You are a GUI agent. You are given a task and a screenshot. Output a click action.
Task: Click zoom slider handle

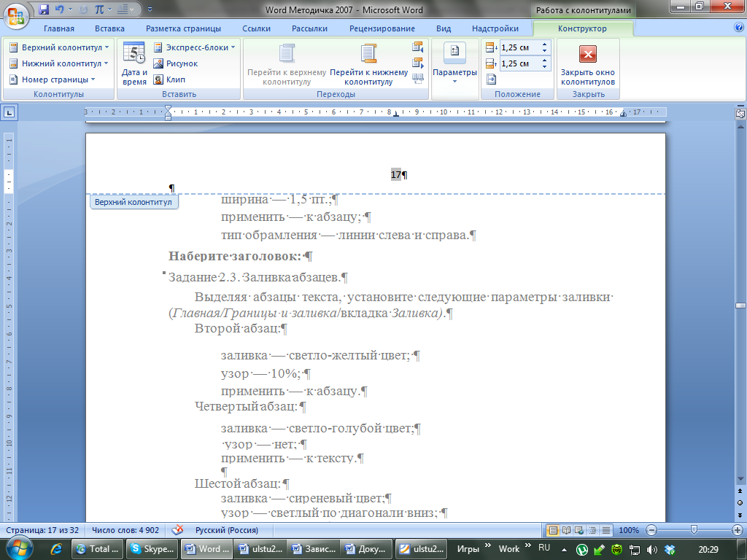pos(694,529)
